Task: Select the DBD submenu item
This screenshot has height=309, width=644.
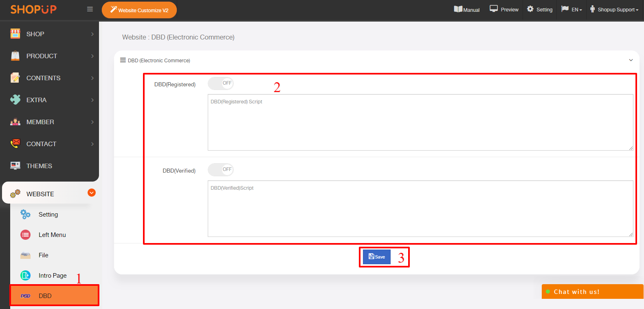Action: click(55, 296)
